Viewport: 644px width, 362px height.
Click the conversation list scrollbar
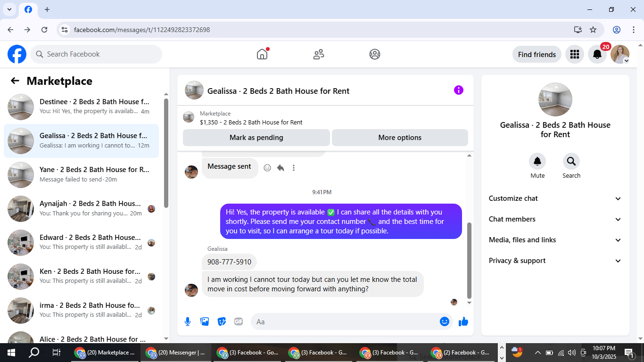[166, 153]
